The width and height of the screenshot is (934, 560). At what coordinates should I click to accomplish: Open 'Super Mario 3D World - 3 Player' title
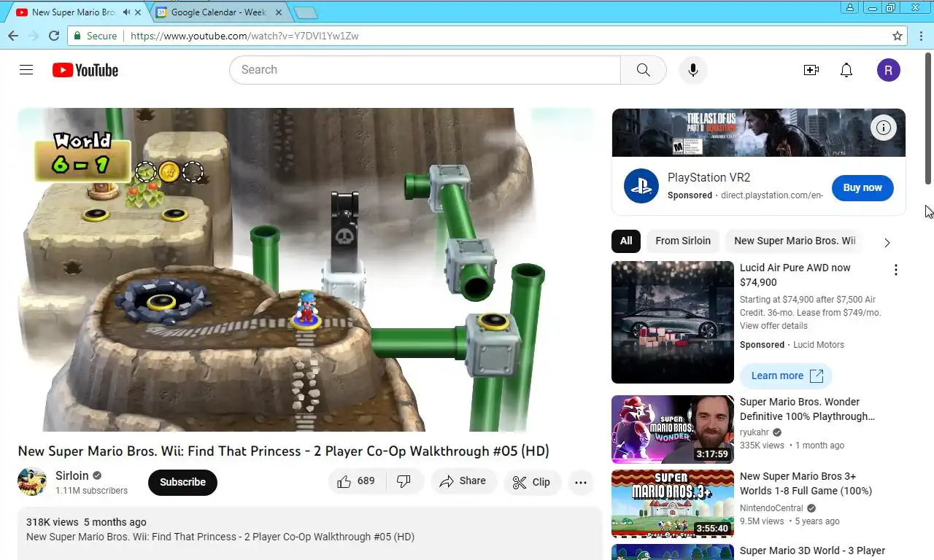(812, 551)
